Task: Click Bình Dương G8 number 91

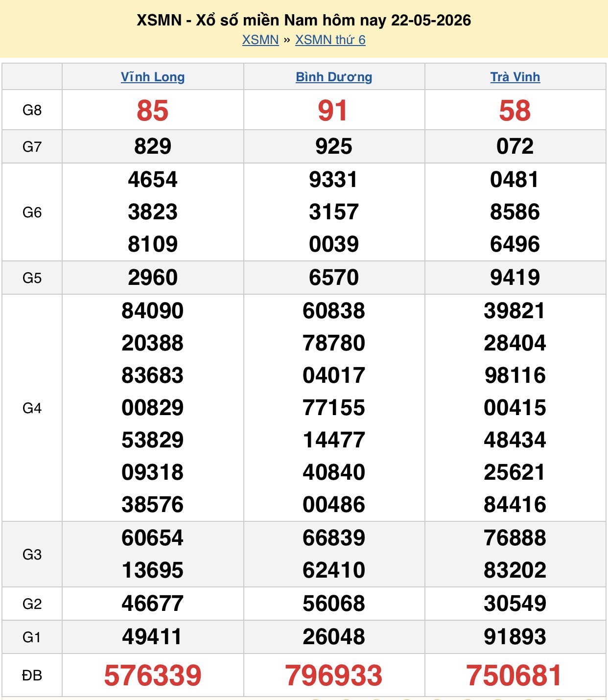Action: [333, 111]
